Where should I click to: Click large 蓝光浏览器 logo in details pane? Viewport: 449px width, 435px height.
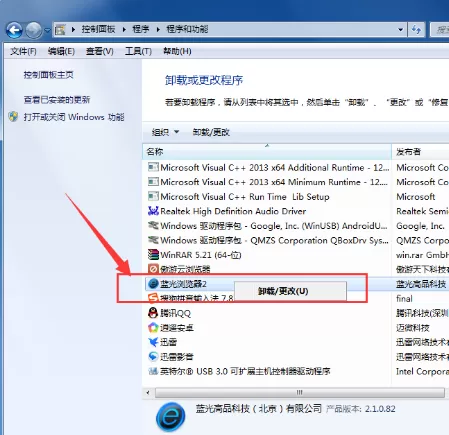pos(171,416)
